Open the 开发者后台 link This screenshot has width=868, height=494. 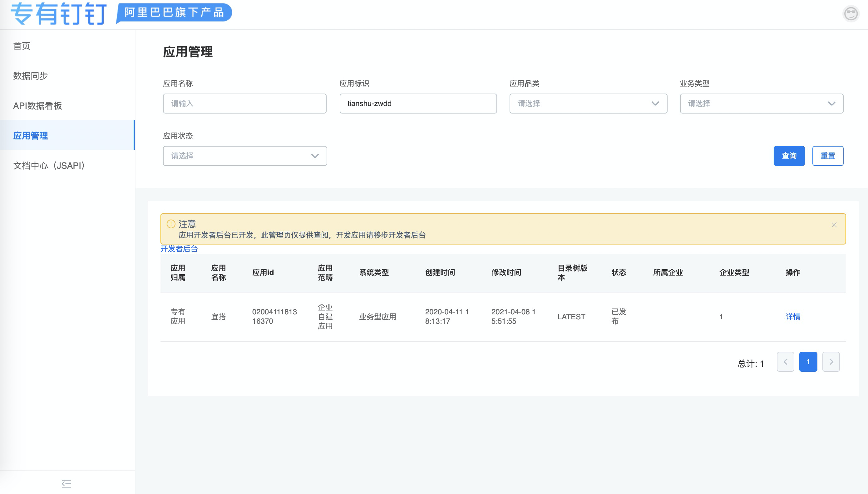click(x=179, y=249)
